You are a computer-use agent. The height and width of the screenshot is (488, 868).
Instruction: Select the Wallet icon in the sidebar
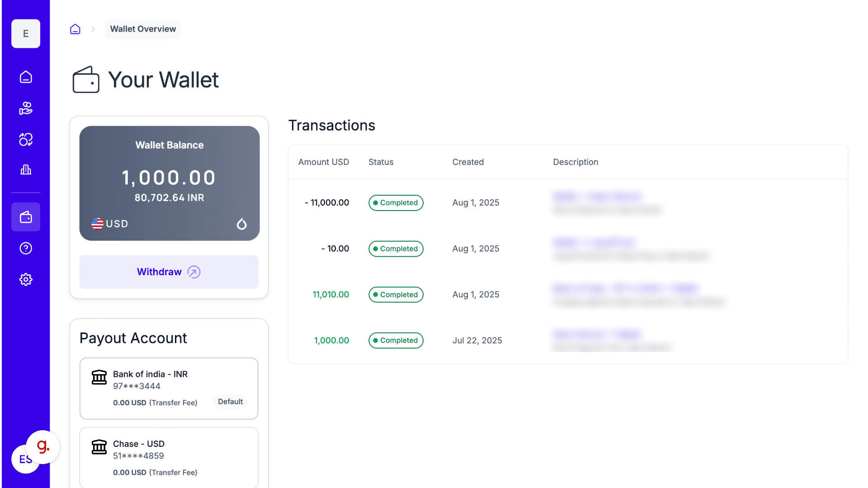(x=26, y=217)
